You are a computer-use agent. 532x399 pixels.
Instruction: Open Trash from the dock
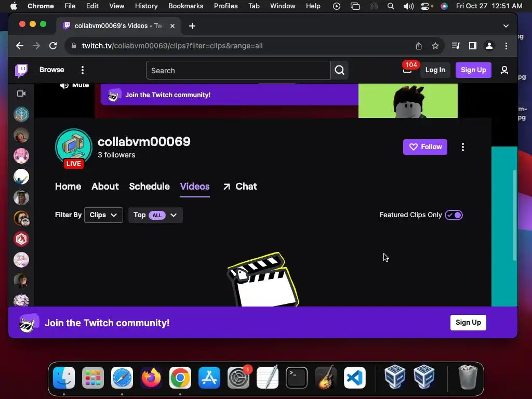click(x=468, y=377)
